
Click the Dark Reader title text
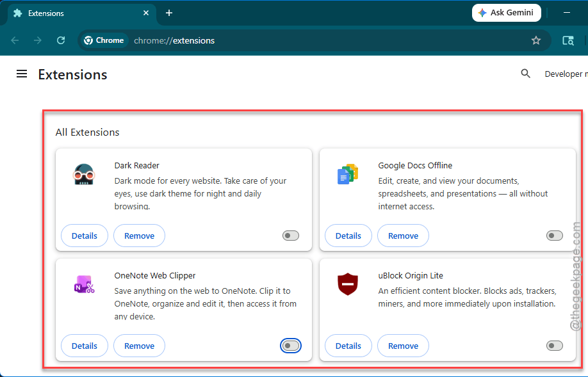[x=136, y=165]
